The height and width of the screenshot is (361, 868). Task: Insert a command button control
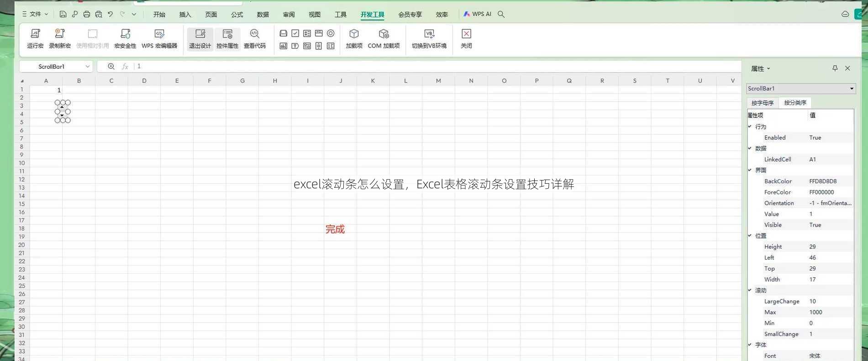284,33
